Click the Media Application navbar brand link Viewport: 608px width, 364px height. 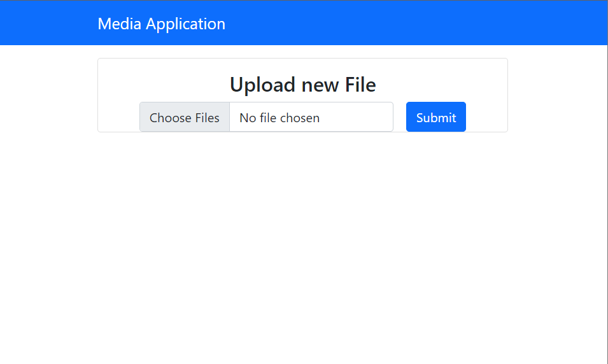coord(161,24)
